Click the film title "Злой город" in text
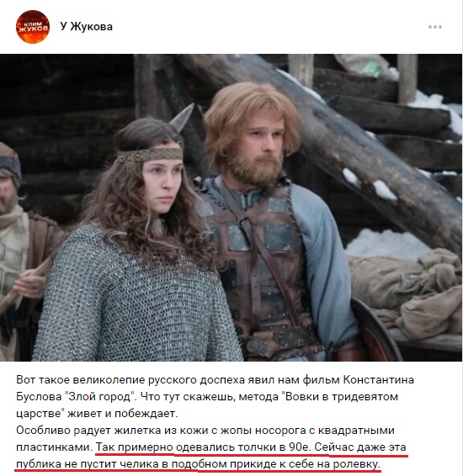The image size is (463, 476). pos(100,397)
